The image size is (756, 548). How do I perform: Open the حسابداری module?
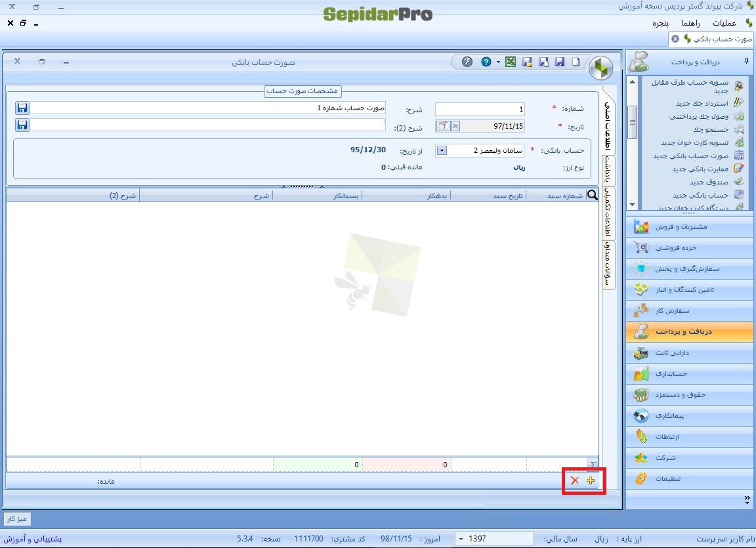(690, 373)
